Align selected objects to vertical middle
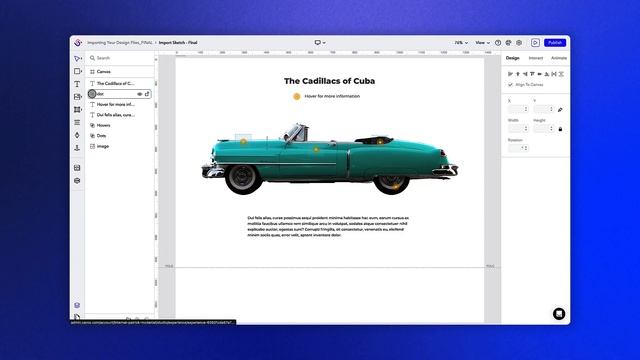Viewport: 640px width, 360px height. (540, 74)
